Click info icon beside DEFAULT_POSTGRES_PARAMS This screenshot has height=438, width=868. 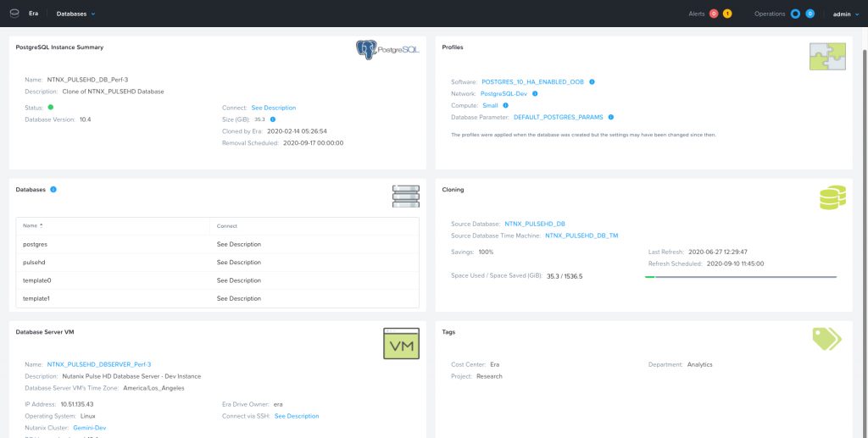[x=610, y=117]
